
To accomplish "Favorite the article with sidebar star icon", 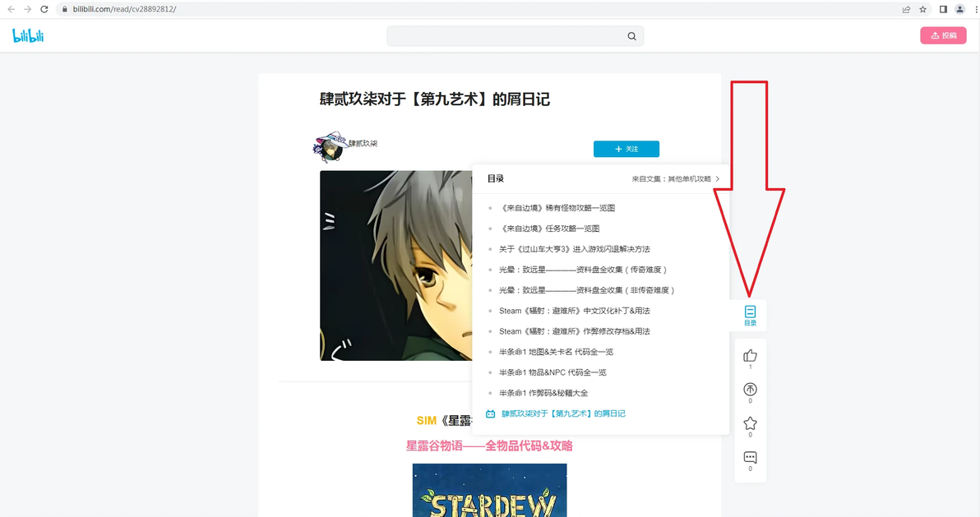I will tap(750, 423).
